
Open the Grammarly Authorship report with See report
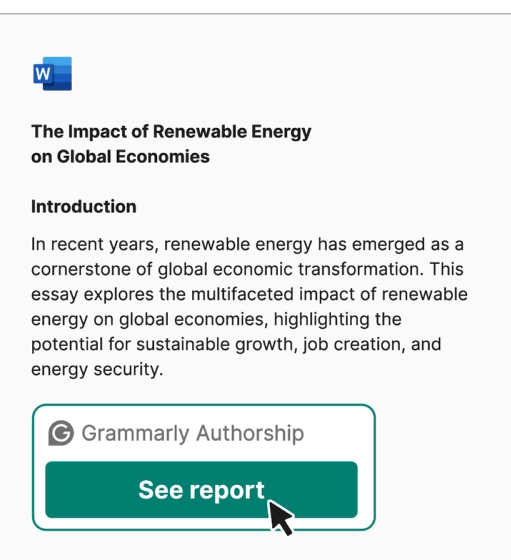[201, 490]
